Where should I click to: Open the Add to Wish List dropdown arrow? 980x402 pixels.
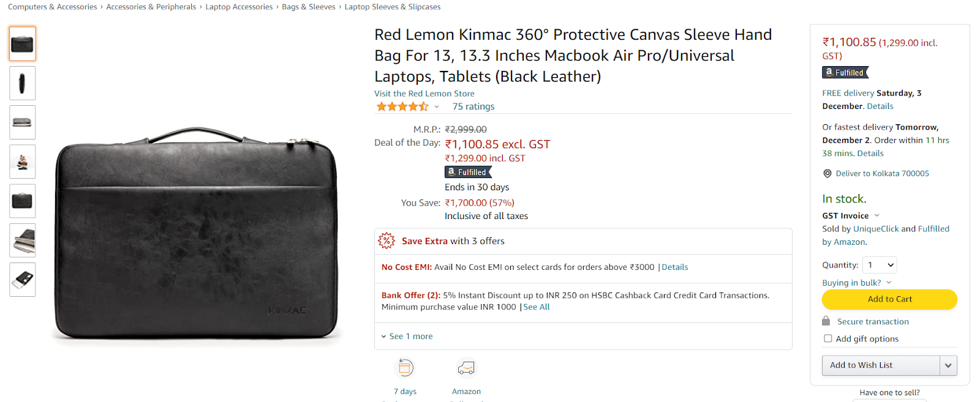click(948, 365)
